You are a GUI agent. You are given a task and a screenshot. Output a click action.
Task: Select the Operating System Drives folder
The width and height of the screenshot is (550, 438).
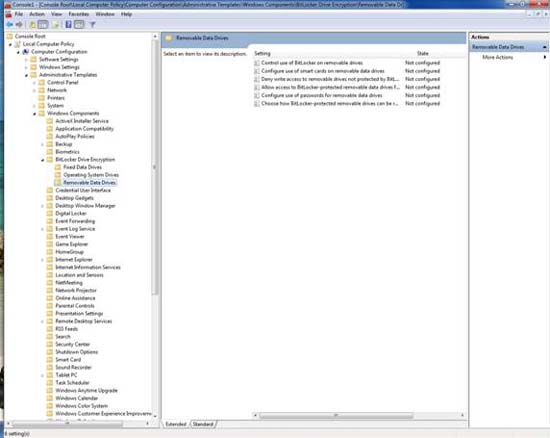point(91,175)
